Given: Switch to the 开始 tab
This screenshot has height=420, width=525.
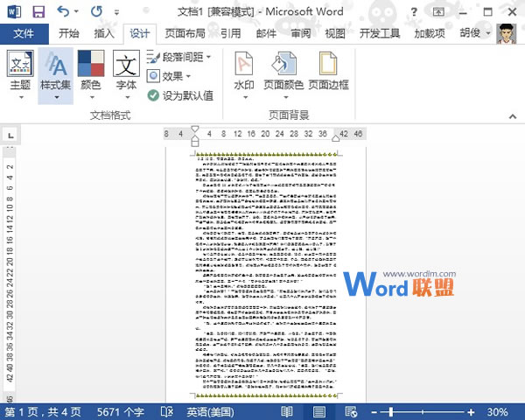Looking at the screenshot, I should click(x=69, y=33).
